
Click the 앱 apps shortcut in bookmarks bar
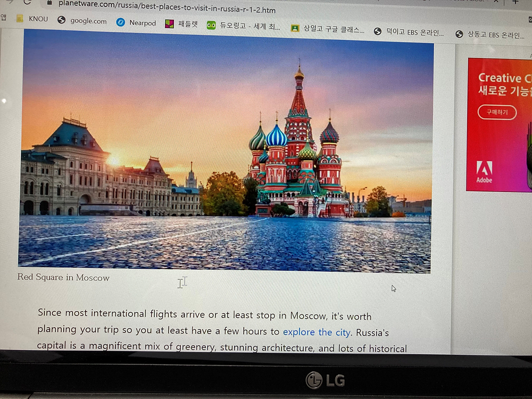4,18
